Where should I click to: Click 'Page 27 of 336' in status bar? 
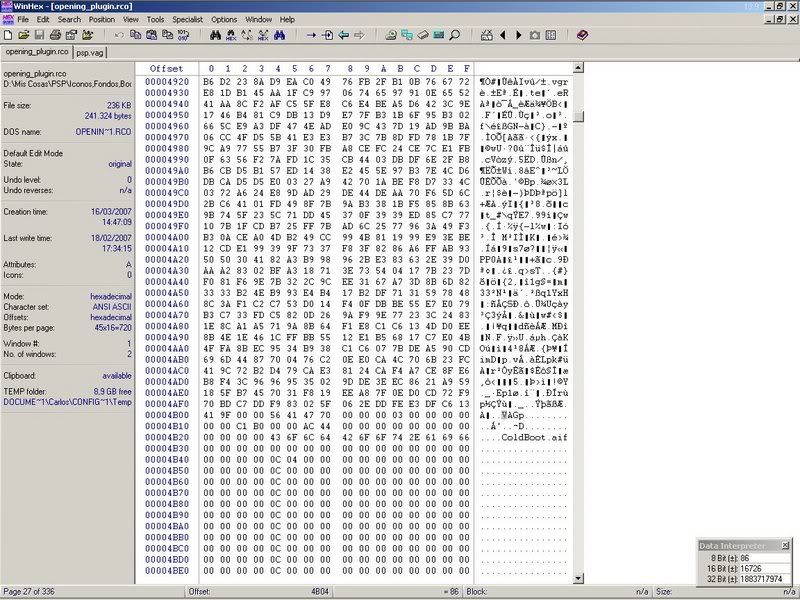29,591
